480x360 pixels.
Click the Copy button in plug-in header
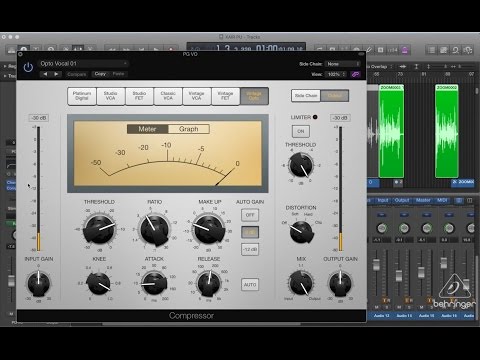coord(100,74)
